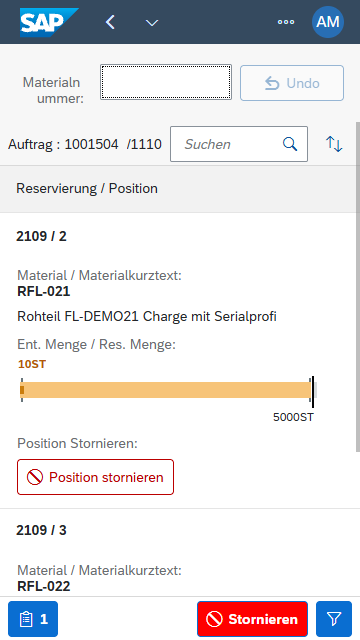Click the Suchen search field

pyautogui.click(x=239, y=144)
